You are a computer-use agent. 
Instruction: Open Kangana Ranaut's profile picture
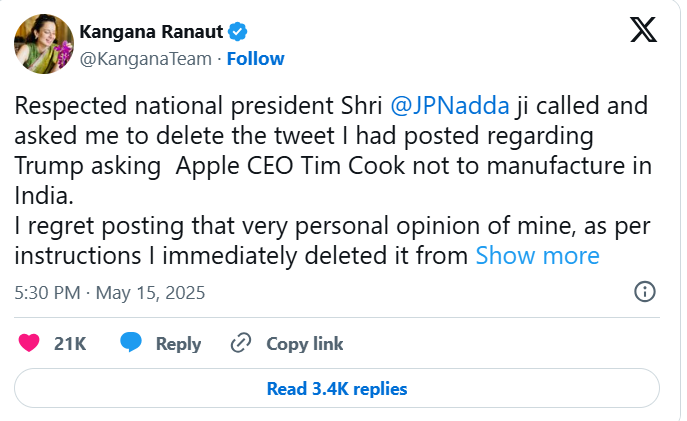[43, 44]
